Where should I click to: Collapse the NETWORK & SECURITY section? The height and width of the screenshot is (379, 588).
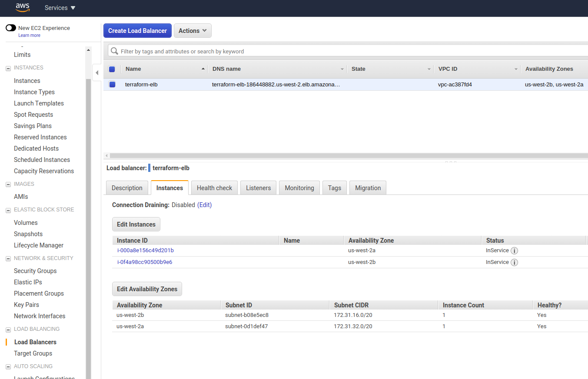[x=7, y=258]
